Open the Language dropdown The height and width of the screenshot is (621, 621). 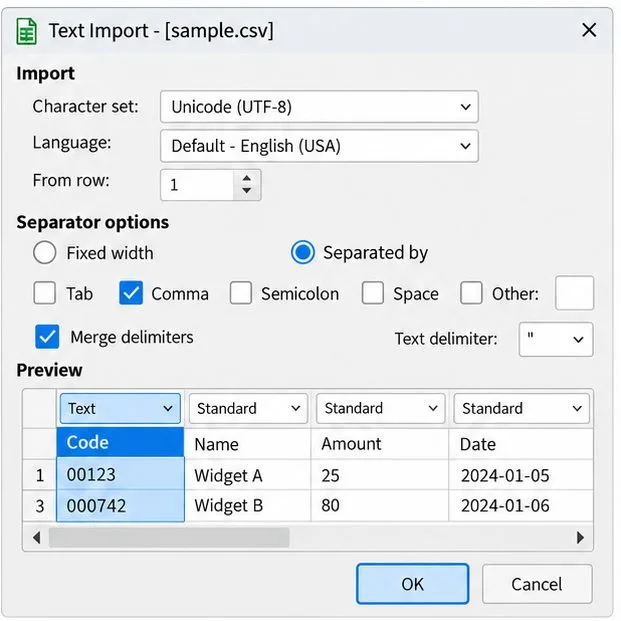click(319, 146)
